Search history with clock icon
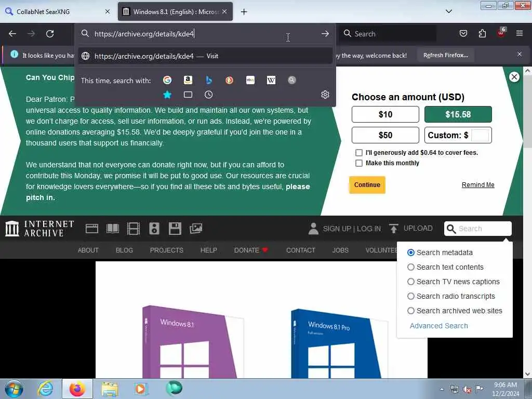This screenshot has height=399, width=532. click(x=209, y=95)
